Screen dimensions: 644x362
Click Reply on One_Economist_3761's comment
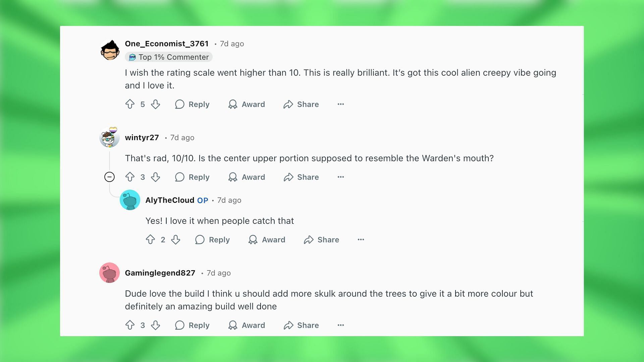(x=192, y=104)
